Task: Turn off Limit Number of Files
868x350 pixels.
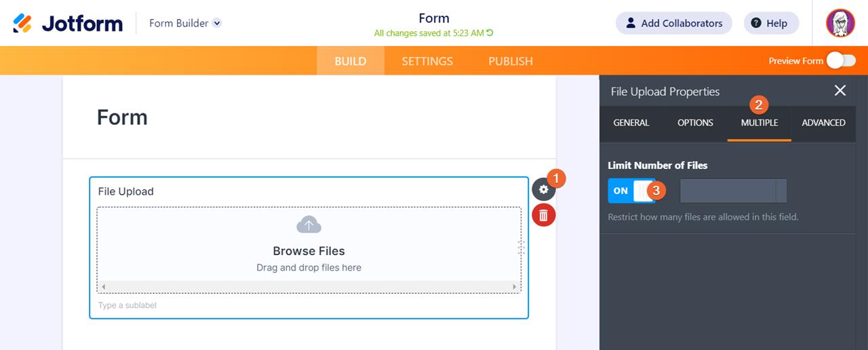Action: pyautogui.click(x=631, y=191)
